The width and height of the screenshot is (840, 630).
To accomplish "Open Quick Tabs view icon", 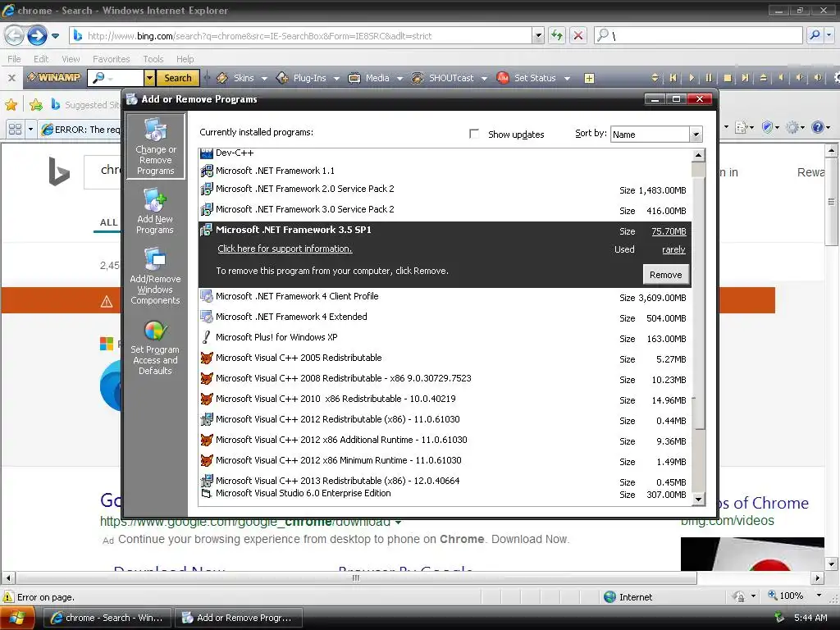I will [15, 129].
